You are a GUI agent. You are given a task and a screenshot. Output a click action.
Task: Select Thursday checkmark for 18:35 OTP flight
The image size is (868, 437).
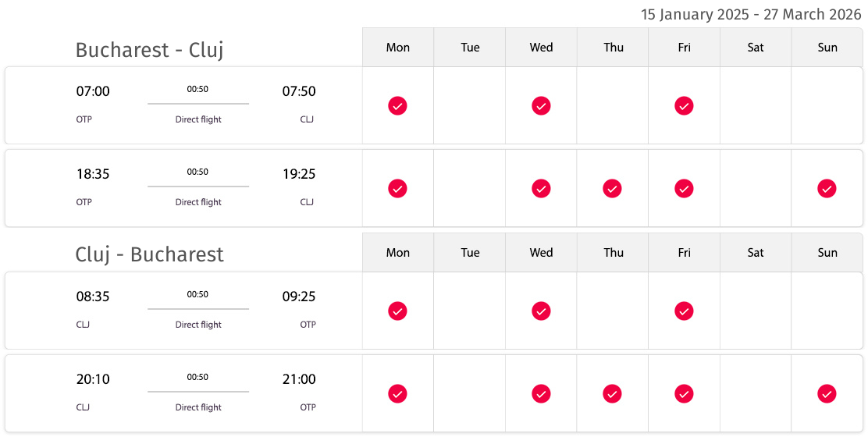[x=612, y=189]
